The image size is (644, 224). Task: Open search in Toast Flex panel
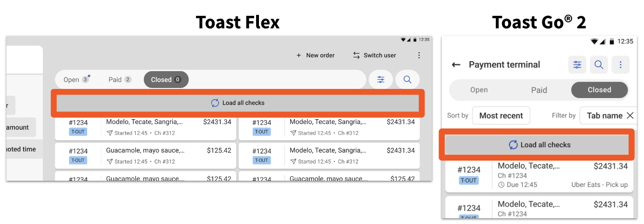pyautogui.click(x=407, y=80)
